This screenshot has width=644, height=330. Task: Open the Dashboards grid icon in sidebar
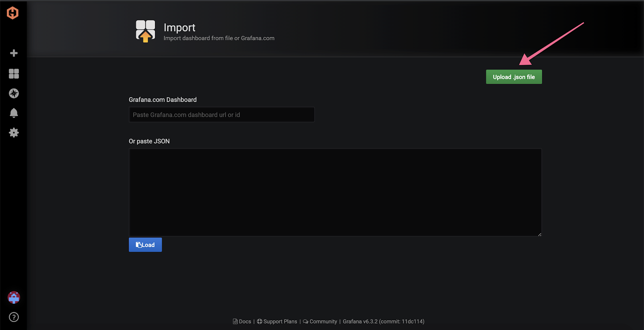pos(14,74)
